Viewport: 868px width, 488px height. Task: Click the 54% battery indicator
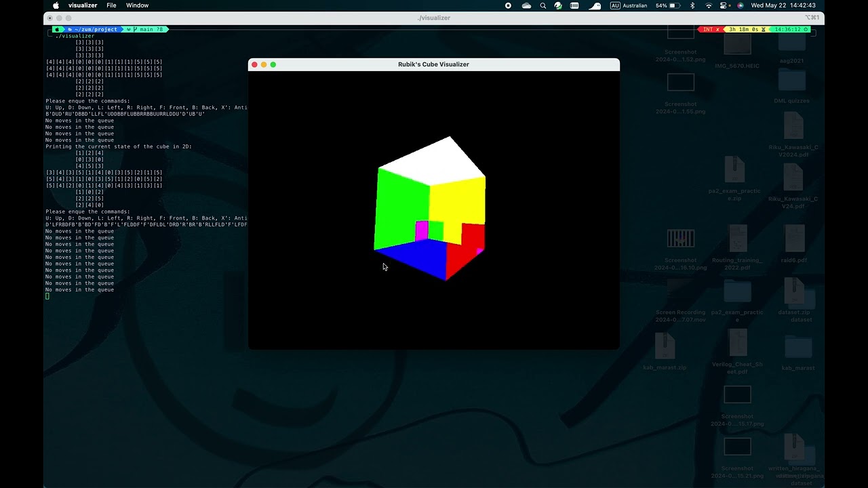667,5
